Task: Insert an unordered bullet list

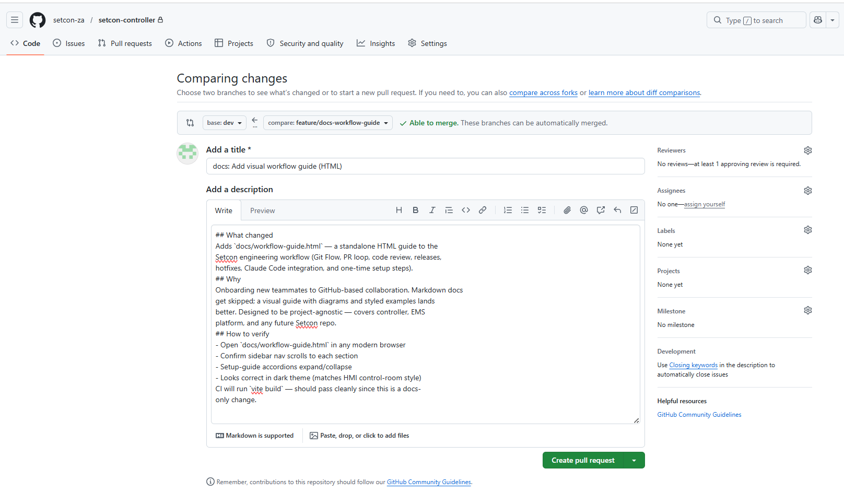Action: pos(525,210)
